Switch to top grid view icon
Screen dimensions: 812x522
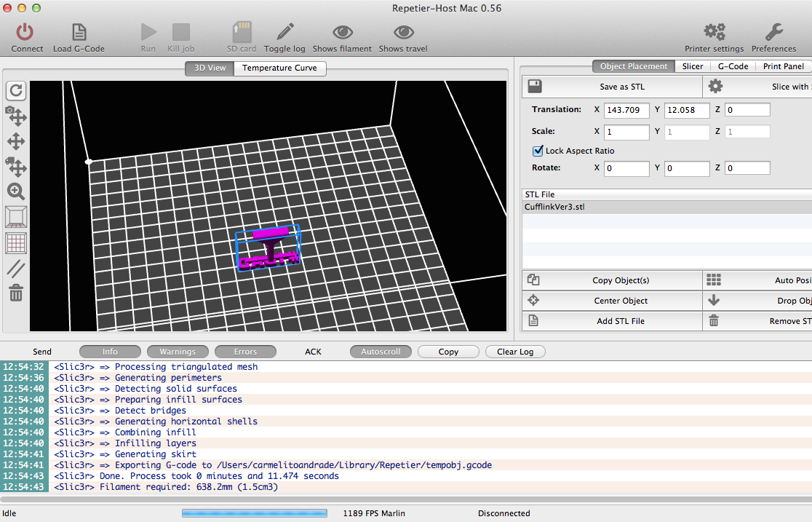(16, 242)
